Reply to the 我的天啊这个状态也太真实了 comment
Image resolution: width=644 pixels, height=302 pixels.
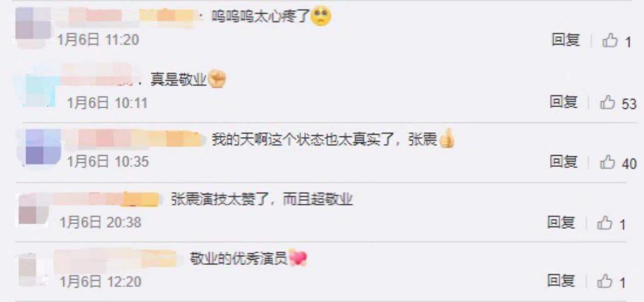tap(563, 162)
